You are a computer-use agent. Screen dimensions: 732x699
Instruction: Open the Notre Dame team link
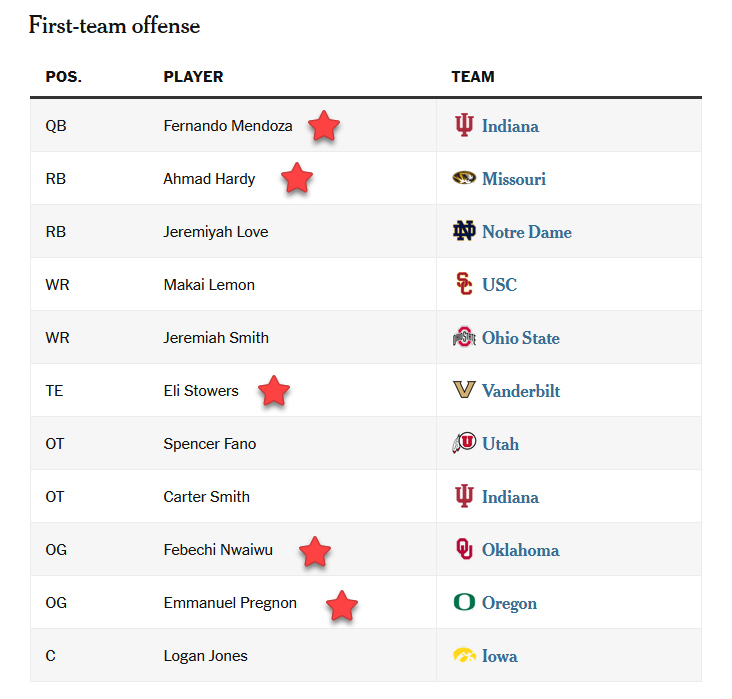click(527, 232)
